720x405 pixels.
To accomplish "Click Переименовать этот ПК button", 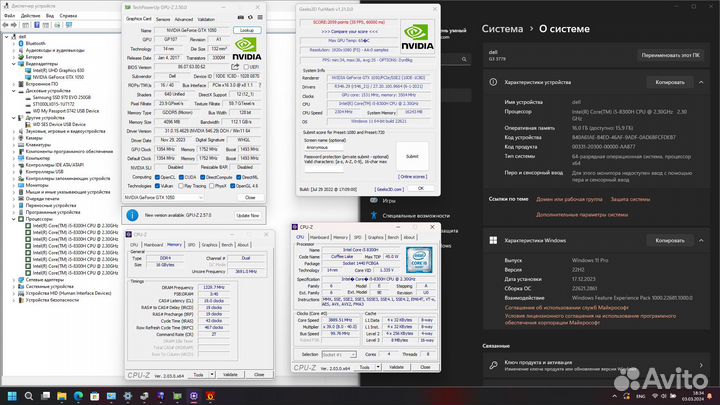I will pos(671,55).
